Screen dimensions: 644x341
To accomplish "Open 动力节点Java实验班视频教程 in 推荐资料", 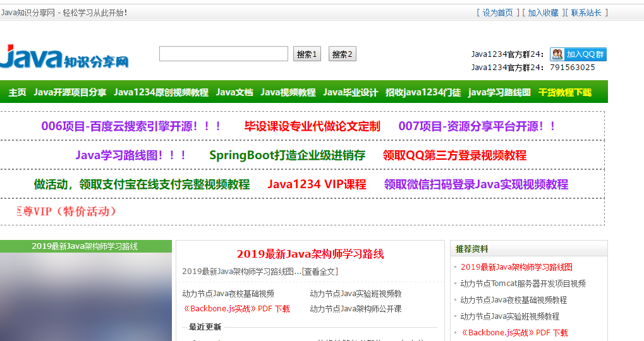I will tap(509, 316).
